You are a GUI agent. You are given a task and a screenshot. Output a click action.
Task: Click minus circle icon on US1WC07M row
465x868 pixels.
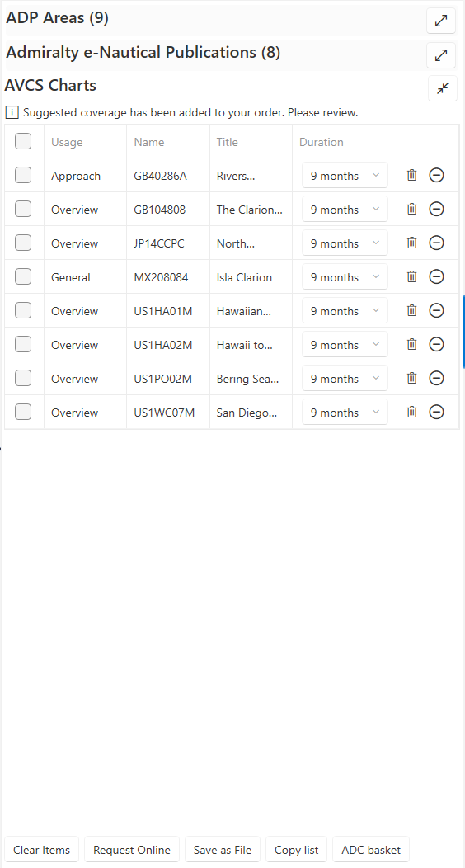(x=437, y=412)
